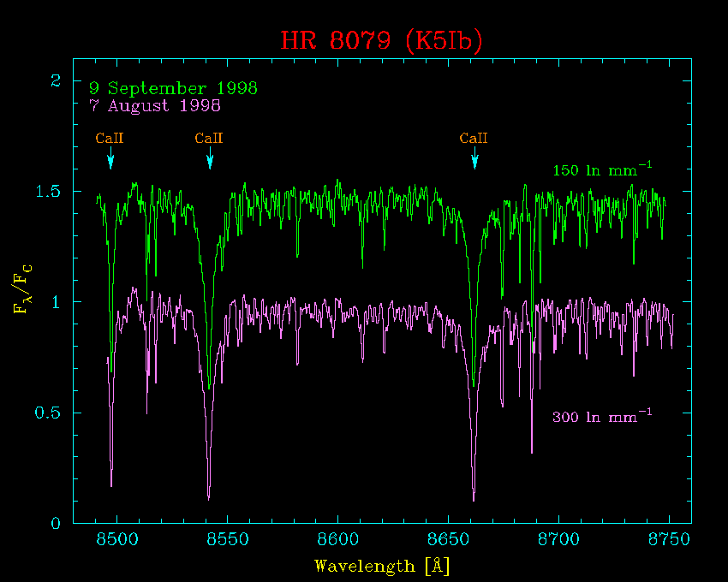Select the pink 300 ln mm⁻¹ label
The image size is (728, 582).
602,417
